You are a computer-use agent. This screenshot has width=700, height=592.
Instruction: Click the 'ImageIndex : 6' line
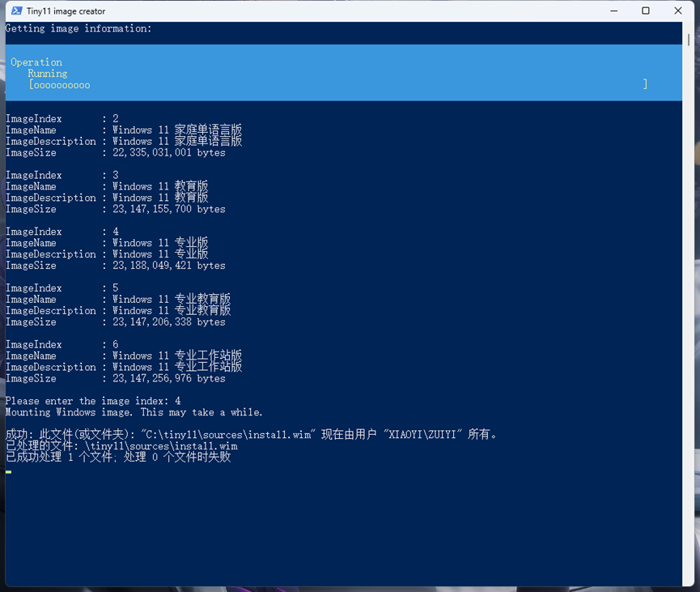62,344
